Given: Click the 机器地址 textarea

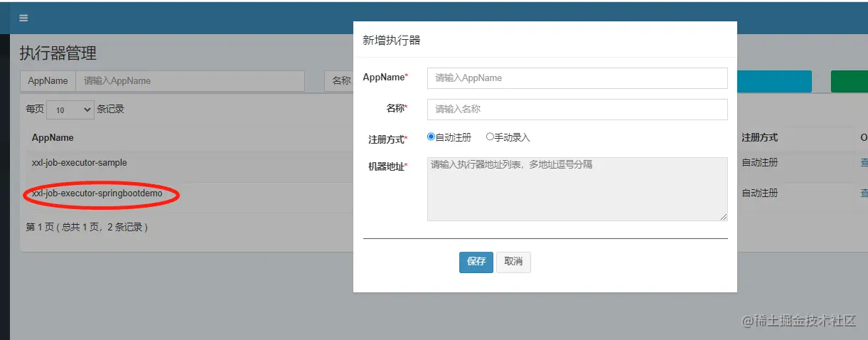Looking at the screenshot, I should 577,189.
